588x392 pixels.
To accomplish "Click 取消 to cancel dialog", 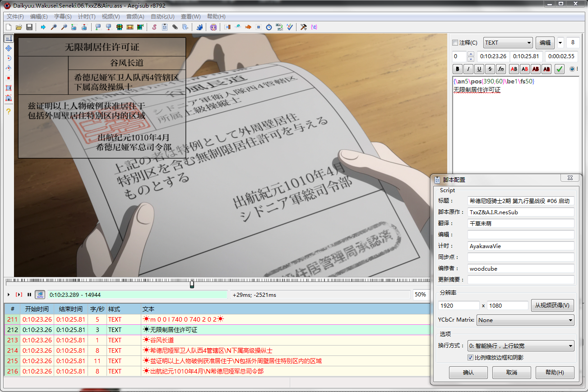I will click(511, 373).
